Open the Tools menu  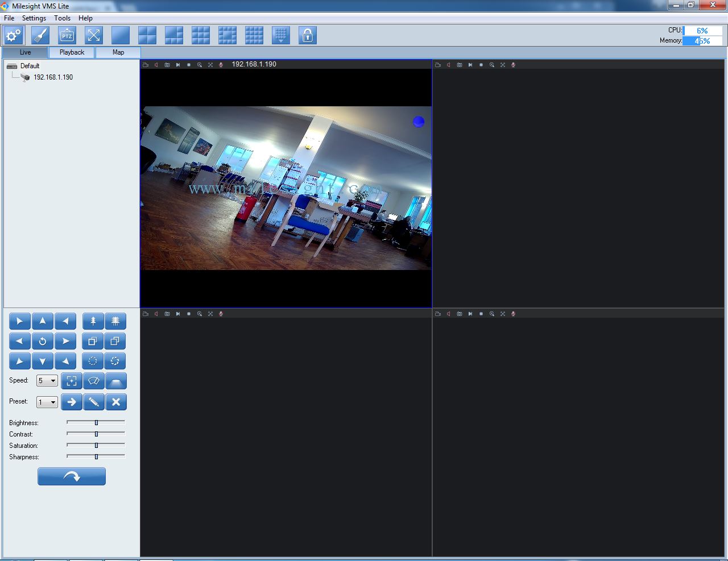(62, 18)
